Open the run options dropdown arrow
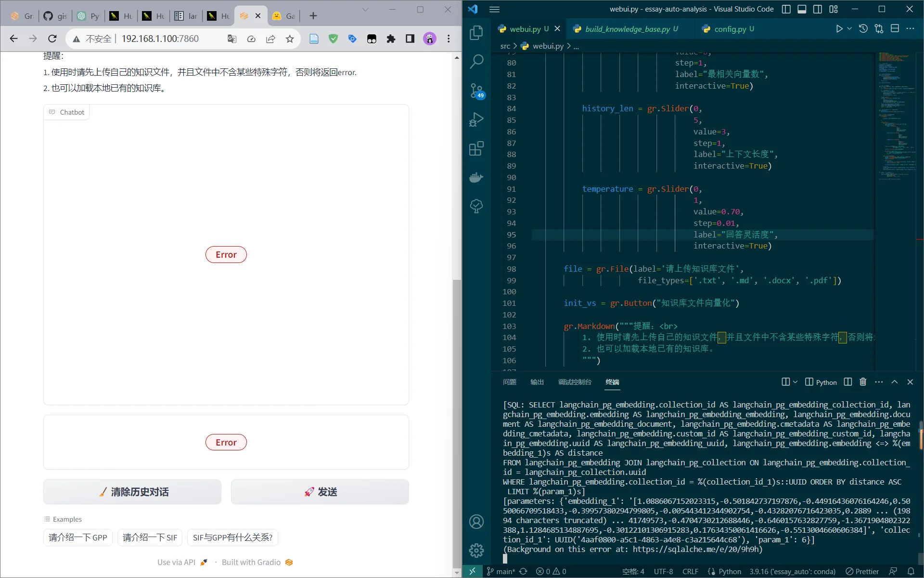 coord(850,29)
